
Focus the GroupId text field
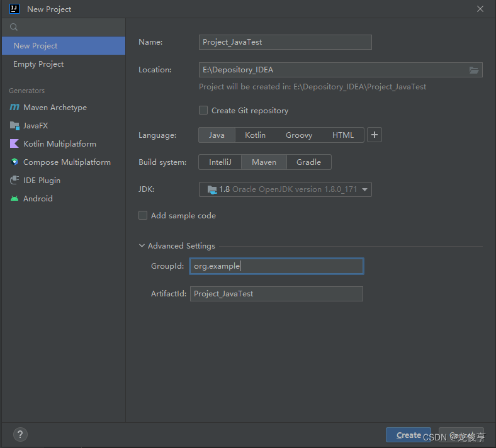276,266
